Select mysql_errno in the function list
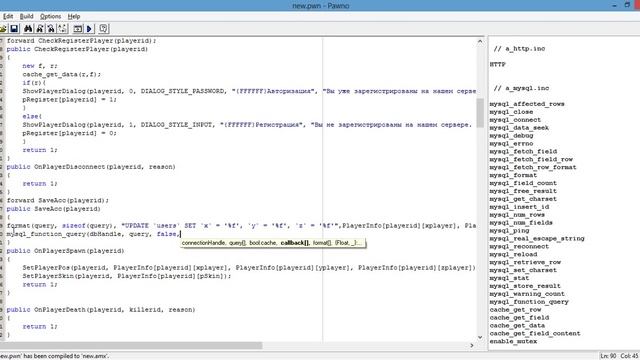The width and height of the screenshot is (640, 360). tap(511, 144)
